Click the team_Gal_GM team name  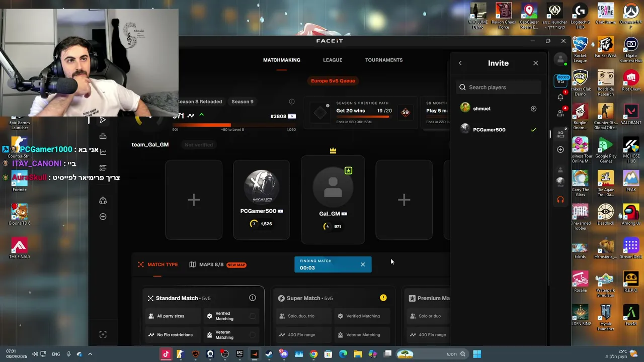(150, 145)
